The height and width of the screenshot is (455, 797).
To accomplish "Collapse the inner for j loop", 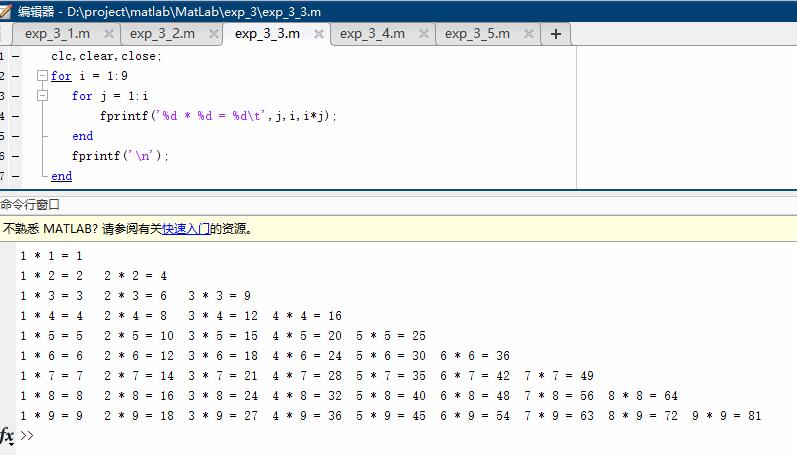I will (43, 96).
